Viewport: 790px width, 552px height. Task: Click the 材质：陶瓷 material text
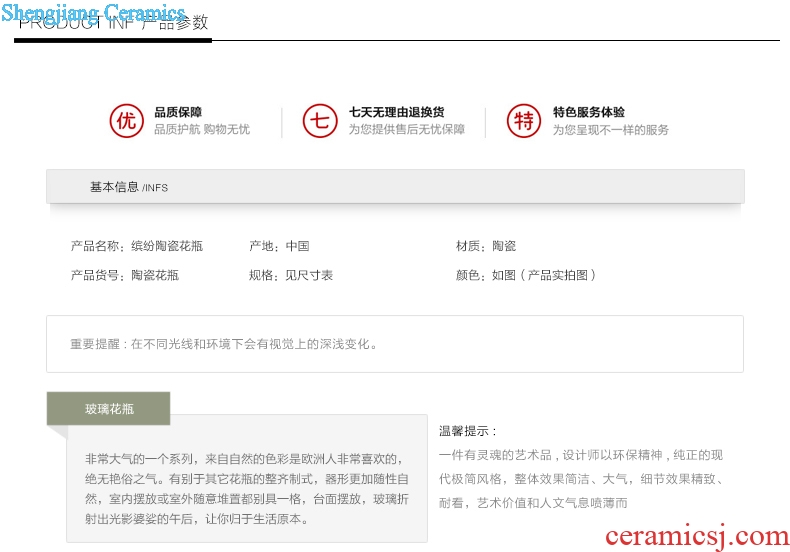[x=486, y=246]
